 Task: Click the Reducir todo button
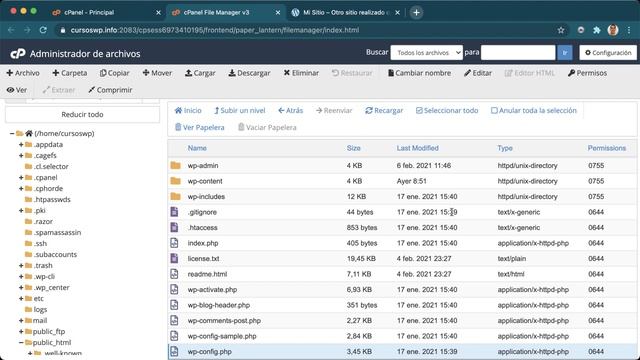(82, 115)
